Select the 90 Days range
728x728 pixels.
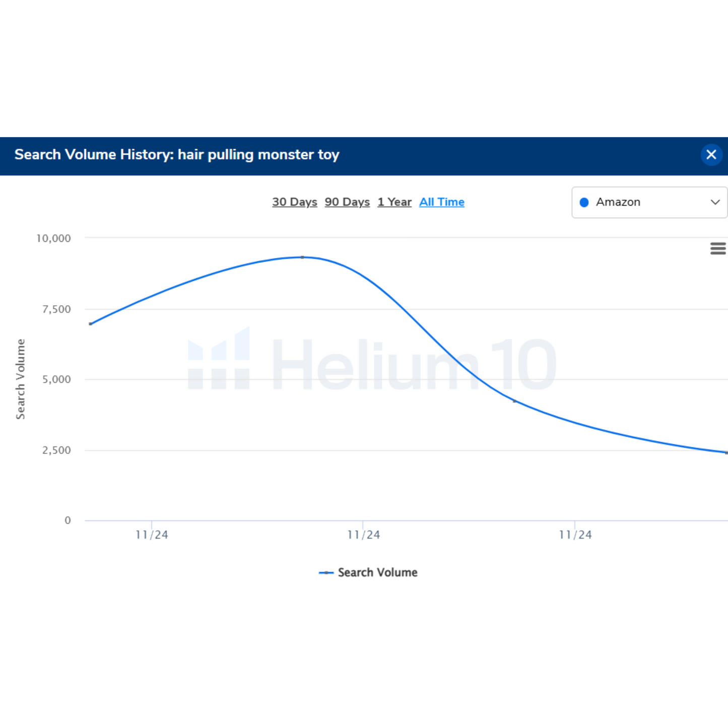click(x=347, y=202)
